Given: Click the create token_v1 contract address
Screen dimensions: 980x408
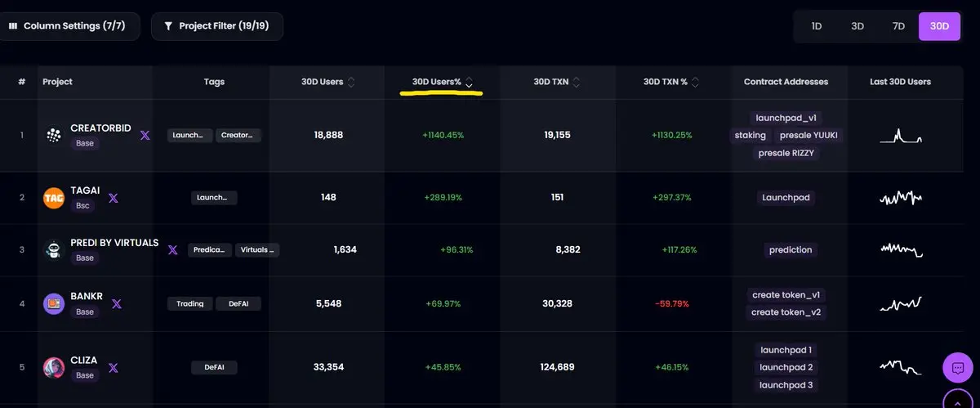Looking at the screenshot, I should (x=786, y=294).
